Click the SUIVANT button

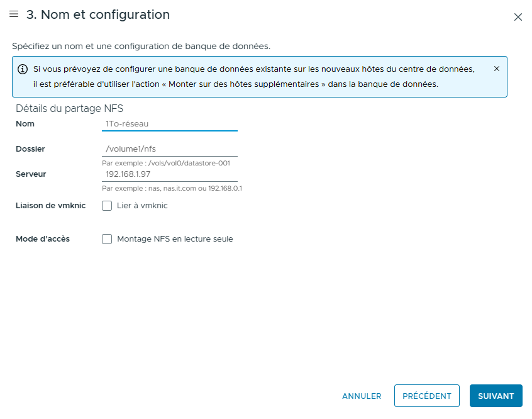pyautogui.click(x=496, y=396)
